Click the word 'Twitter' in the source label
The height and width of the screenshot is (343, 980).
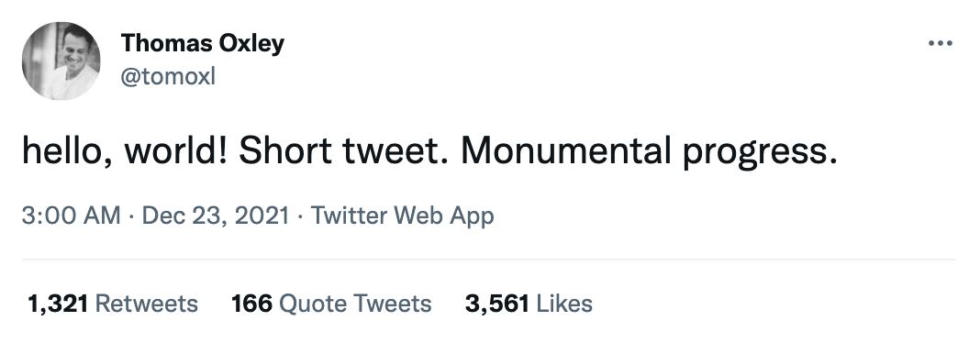(350, 216)
